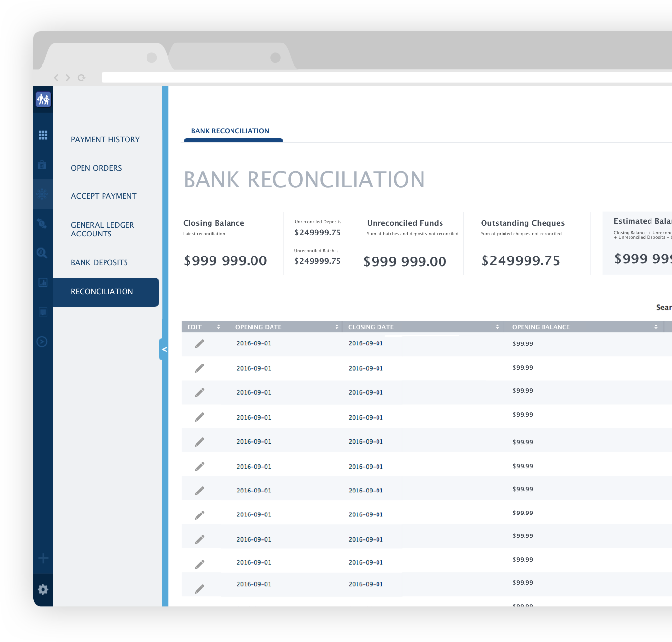Image resolution: width=672 pixels, height=642 pixels.
Task: Click the plus icon at sidebar bottom
Action: (43, 557)
